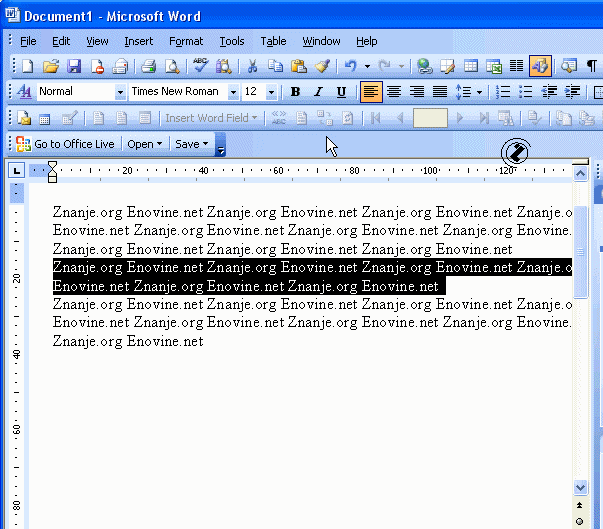Activate the Format Painter brush
This screenshot has height=529, width=603.
322,67
